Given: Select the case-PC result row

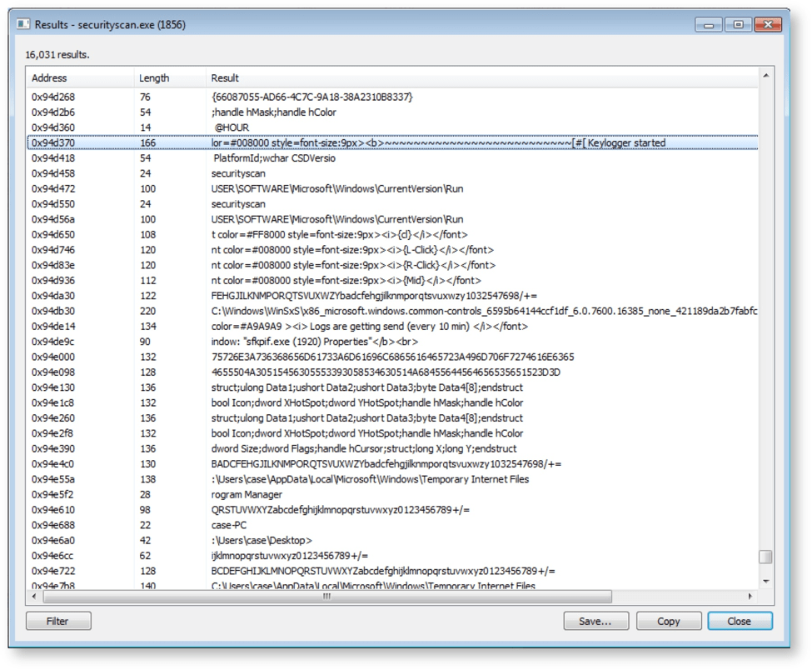Looking at the screenshot, I should click(392, 525).
